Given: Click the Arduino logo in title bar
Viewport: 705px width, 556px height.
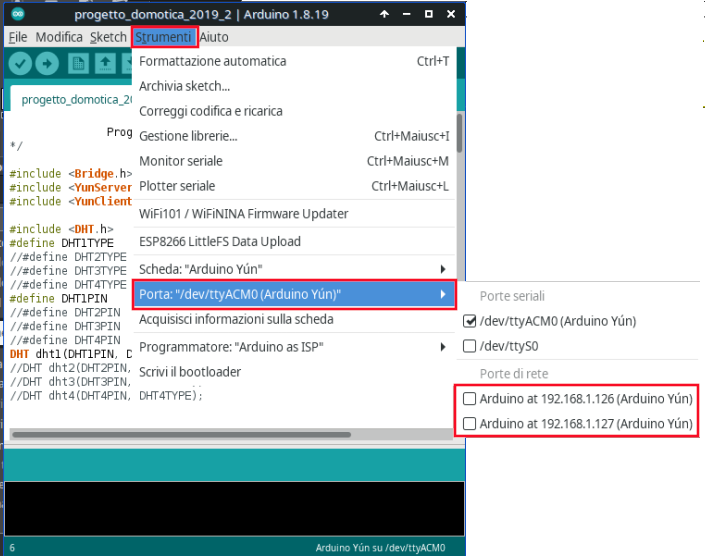Looking at the screenshot, I should 17,14.
